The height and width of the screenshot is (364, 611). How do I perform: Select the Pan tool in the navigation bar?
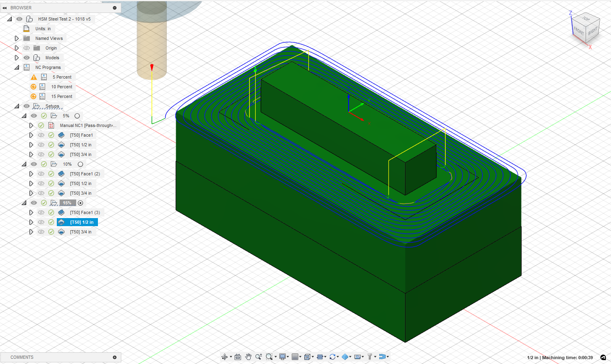click(248, 357)
